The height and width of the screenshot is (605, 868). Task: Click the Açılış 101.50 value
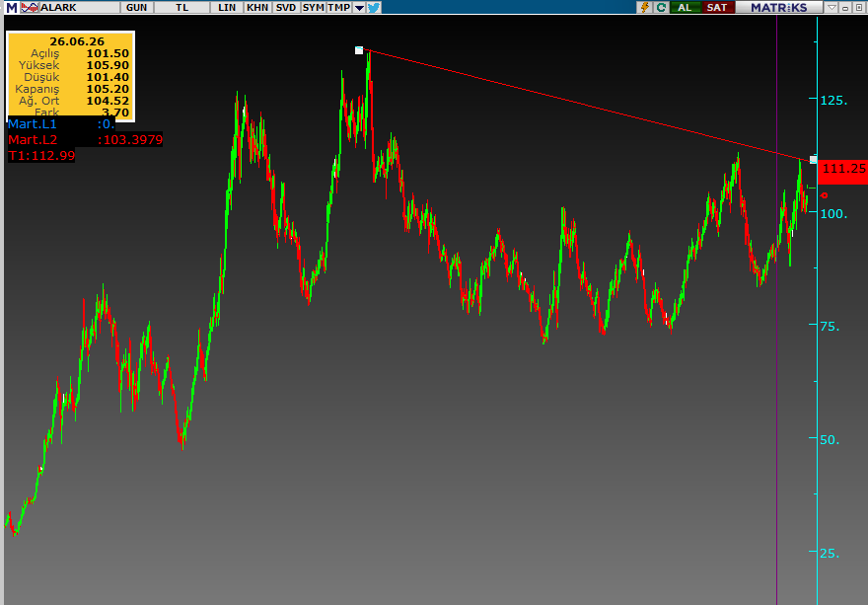[x=108, y=53]
